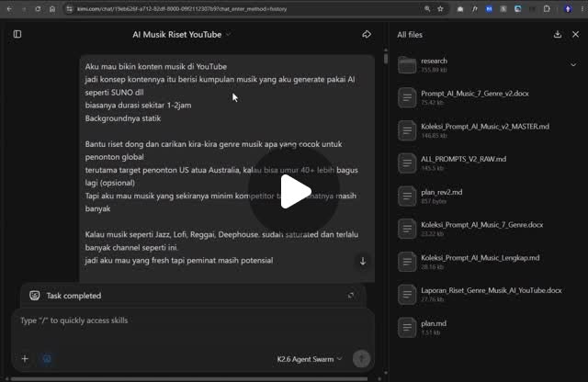Open ALL_PROMPTS_V2_RAW.md file icon

(x=407, y=163)
